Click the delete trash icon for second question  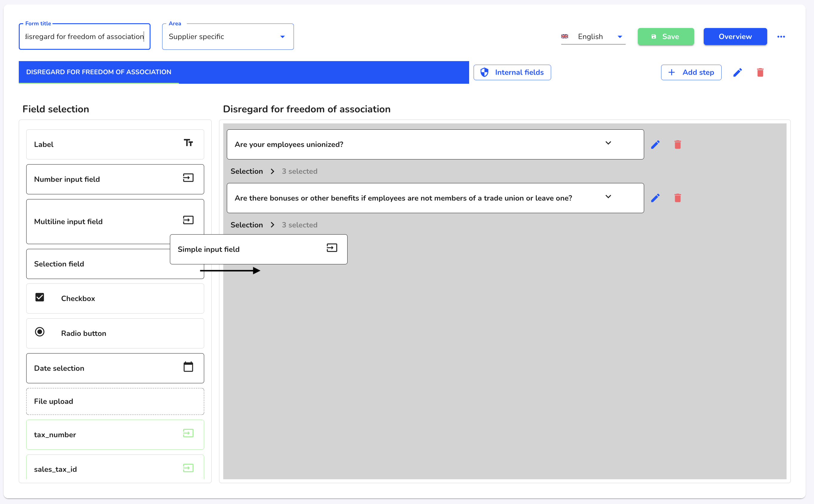[678, 198]
